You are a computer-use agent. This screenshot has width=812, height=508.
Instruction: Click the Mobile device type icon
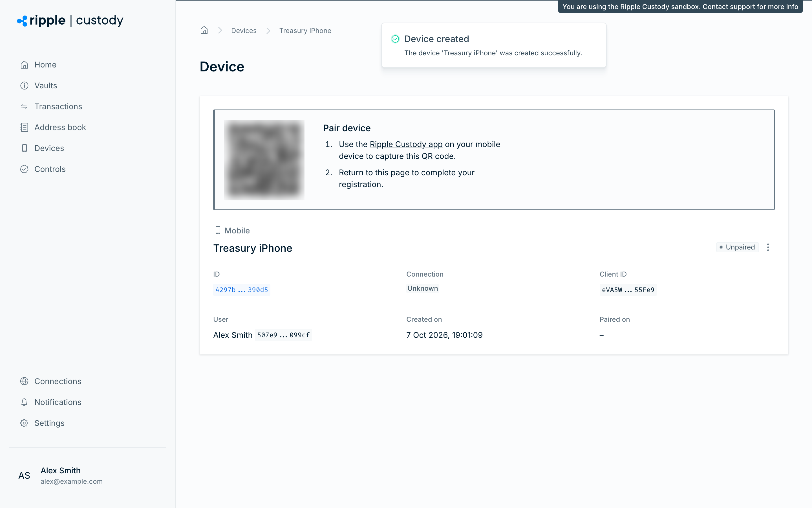218,230
